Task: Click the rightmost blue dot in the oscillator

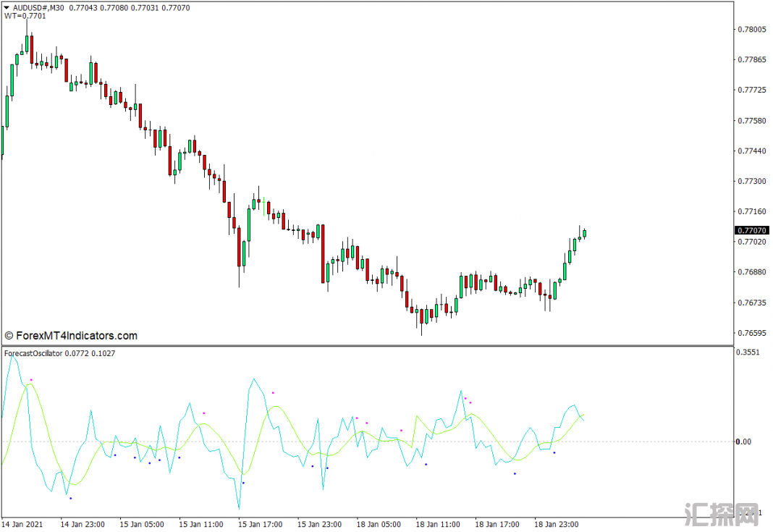Action: [x=554, y=452]
